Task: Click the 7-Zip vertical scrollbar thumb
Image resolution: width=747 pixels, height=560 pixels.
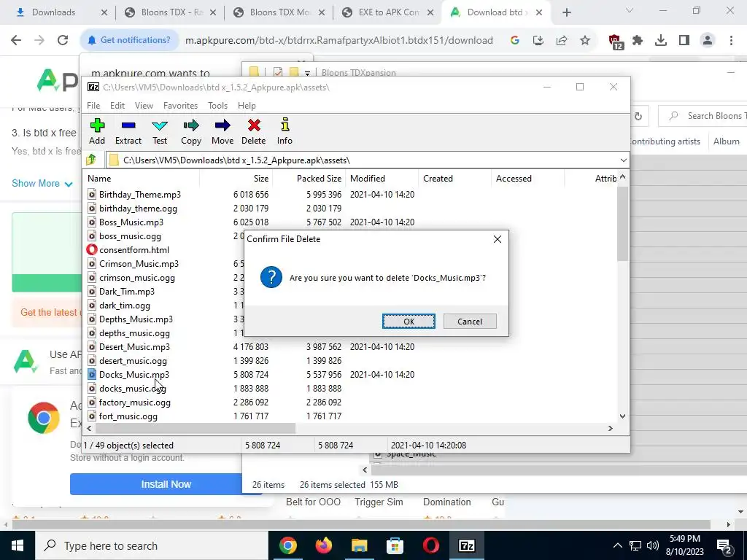Action: pos(622,224)
